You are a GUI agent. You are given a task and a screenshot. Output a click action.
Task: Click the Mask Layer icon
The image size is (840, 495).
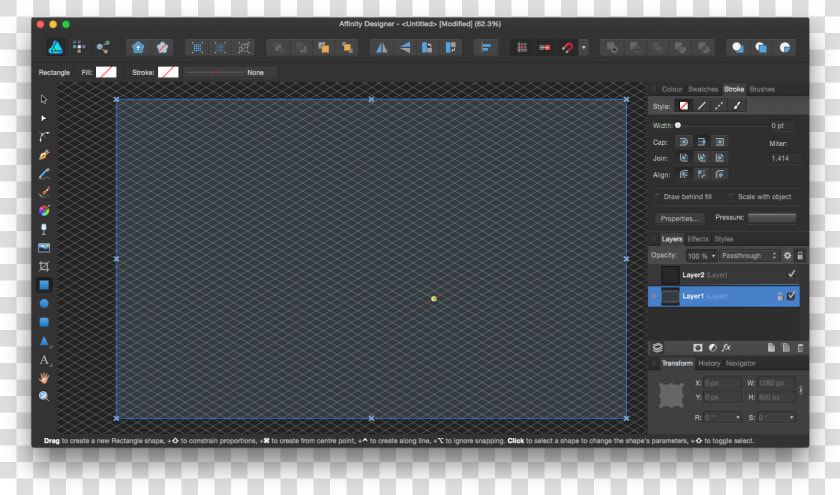(x=698, y=348)
